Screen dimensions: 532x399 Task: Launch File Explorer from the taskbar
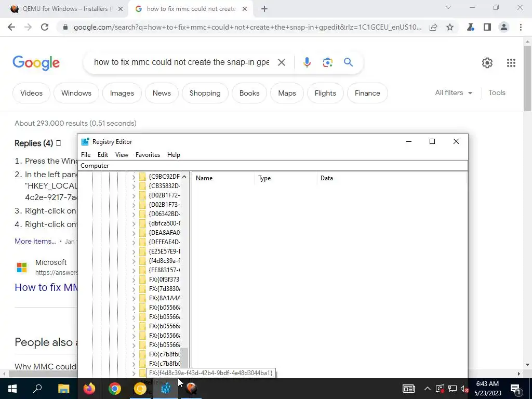pos(63,389)
